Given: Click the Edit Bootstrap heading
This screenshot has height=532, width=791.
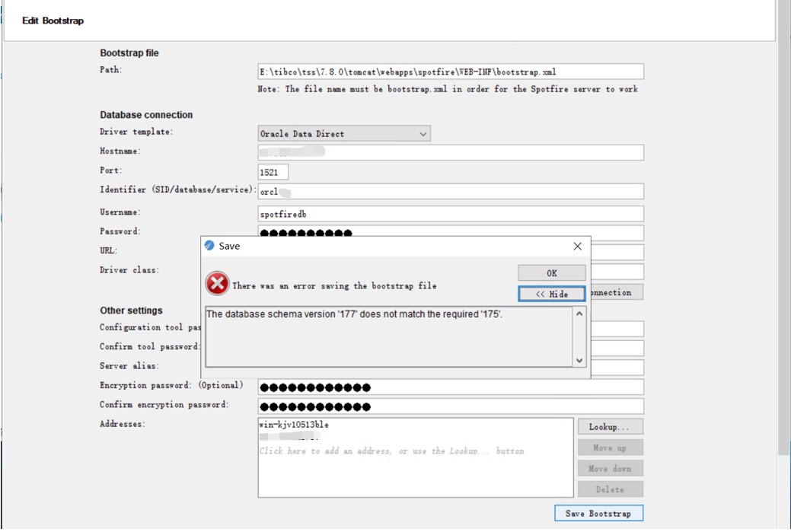Looking at the screenshot, I should point(53,21).
